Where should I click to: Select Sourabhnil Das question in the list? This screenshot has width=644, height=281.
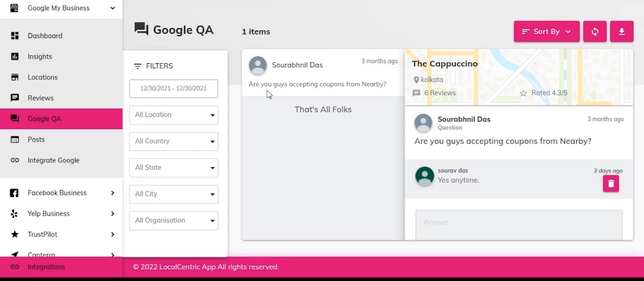click(x=323, y=73)
